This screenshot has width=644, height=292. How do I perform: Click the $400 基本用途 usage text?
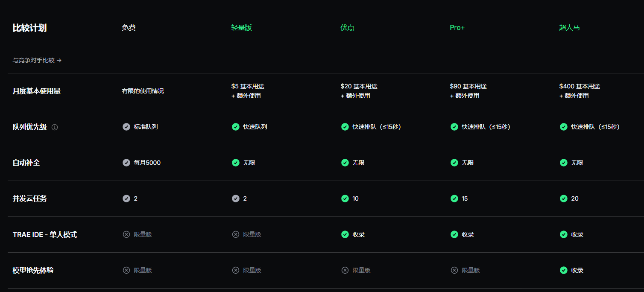coord(580,86)
